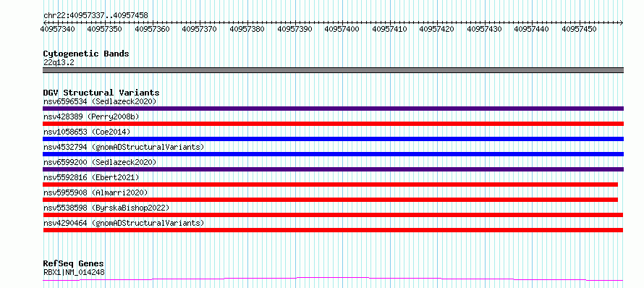
Task: Open the RBX1|NM_014248 gene label
Action: [74, 272]
